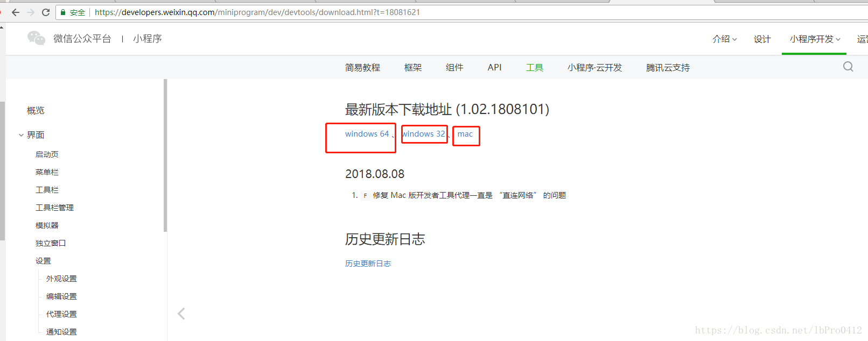Open the 小程序 header link
Viewport: 868px width, 341px height.
tap(148, 39)
